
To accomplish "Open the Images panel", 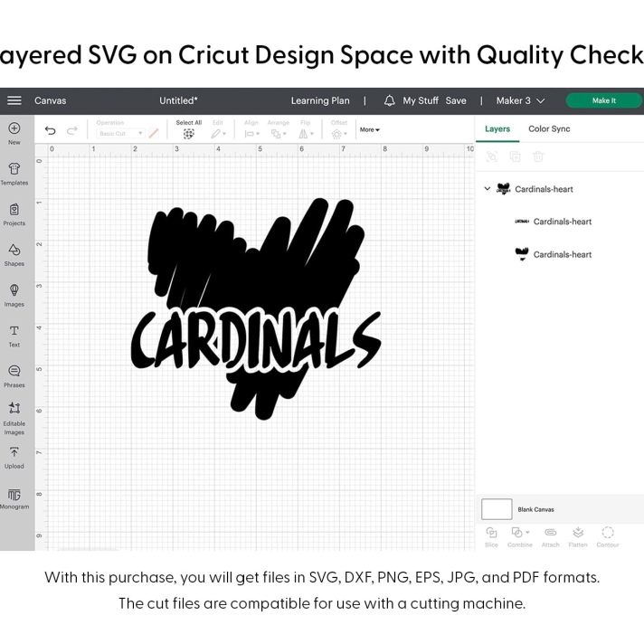I will pyautogui.click(x=14, y=295).
